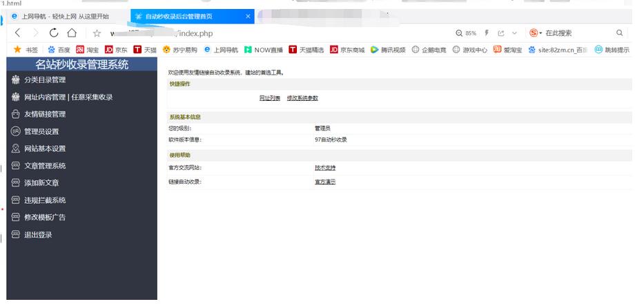Screen dimensions: 644x304
Task: Click the 85% zoom magnifier icon
Action: tap(459, 33)
